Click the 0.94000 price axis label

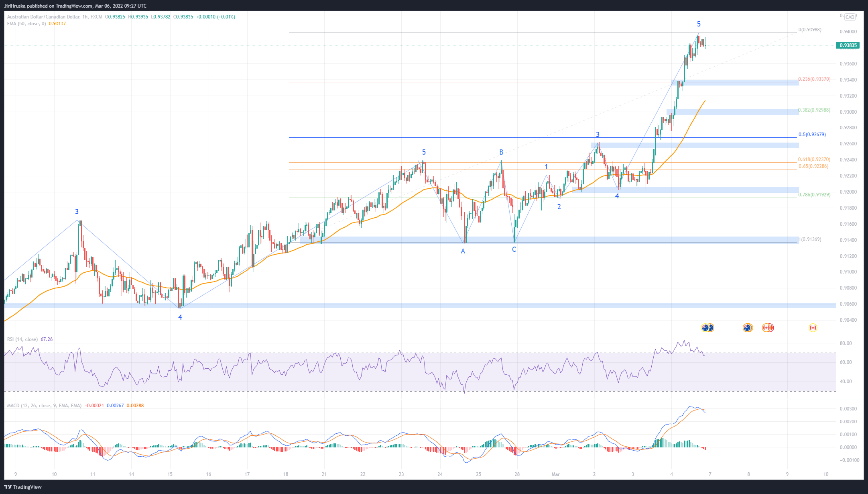[x=848, y=32]
